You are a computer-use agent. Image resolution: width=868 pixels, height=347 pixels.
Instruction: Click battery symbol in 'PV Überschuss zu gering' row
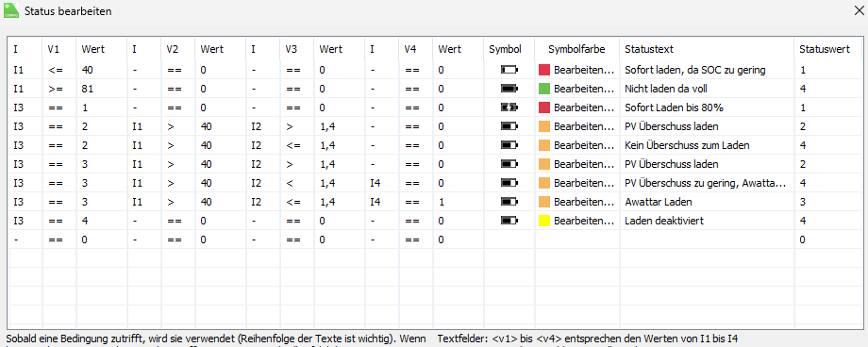[509, 183]
